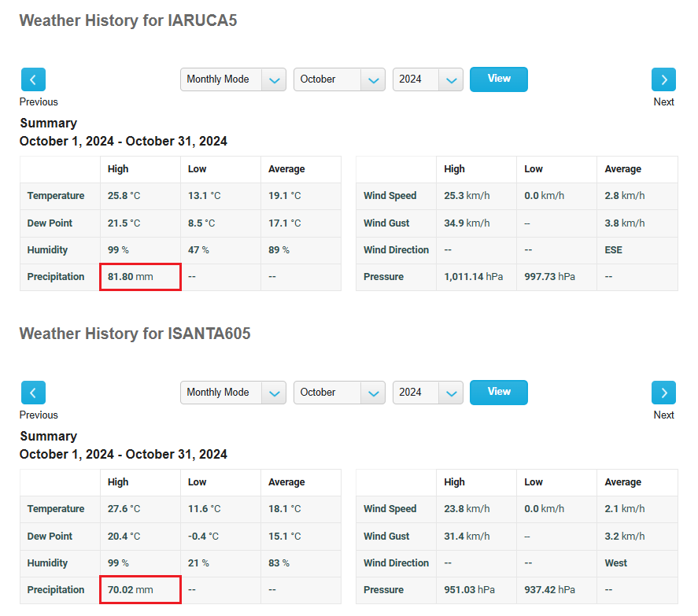
Task: Click the ESE wind direction value
Action: pyautogui.click(x=614, y=250)
